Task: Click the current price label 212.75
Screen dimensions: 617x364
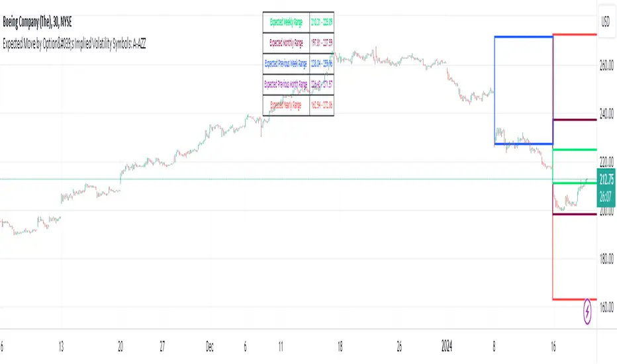Action: (604, 177)
